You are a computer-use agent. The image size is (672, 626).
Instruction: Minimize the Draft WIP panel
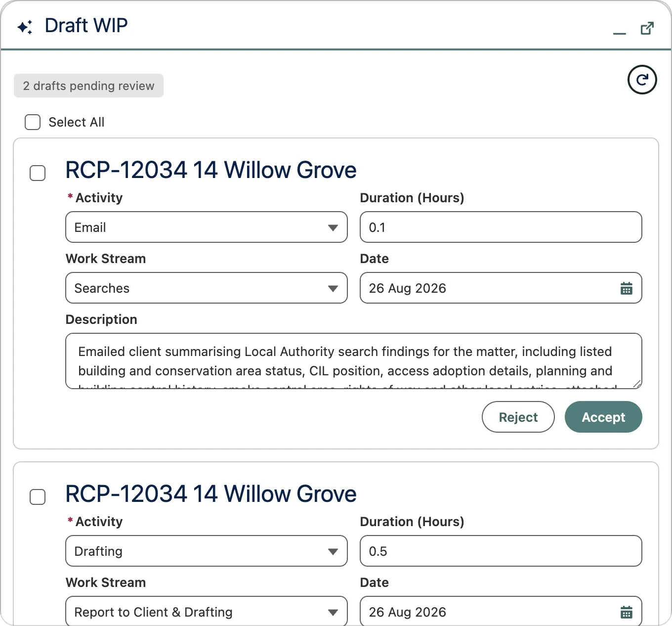[x=619, y=33]
